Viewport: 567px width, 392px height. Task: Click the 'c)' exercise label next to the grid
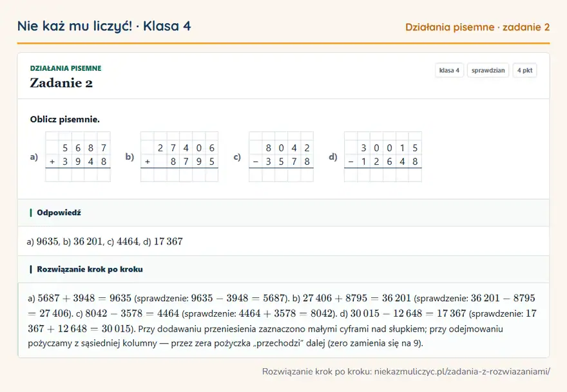(x=237, y=157)
